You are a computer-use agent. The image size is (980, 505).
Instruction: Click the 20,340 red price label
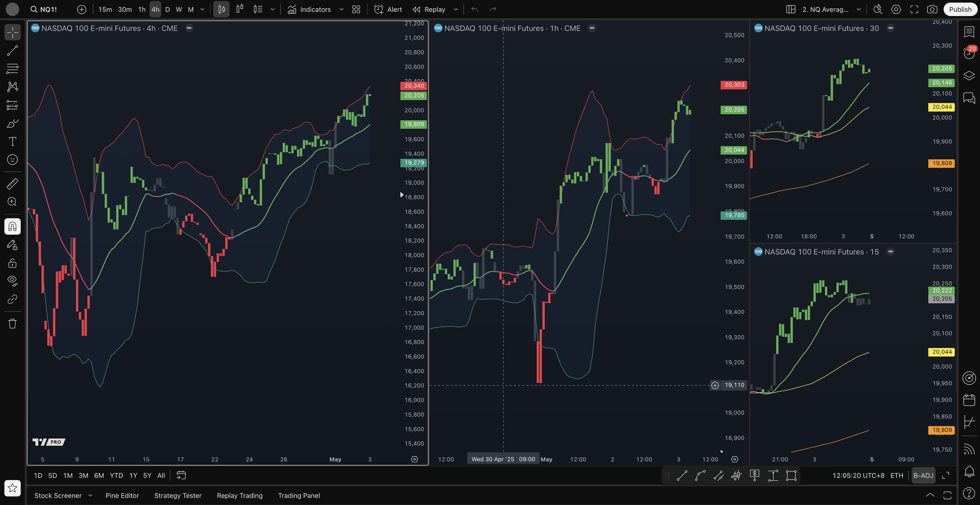(x=413, y=85)
